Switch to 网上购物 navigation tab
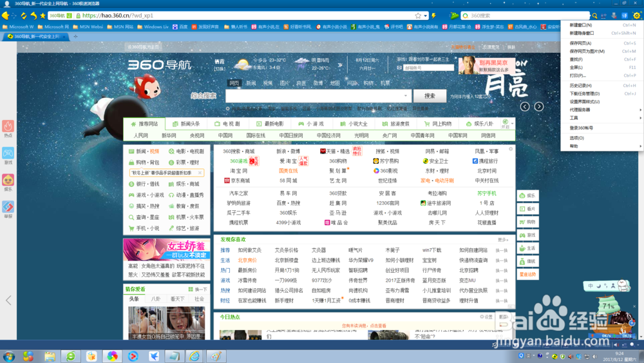The width and height of the screenshot is (644, 363). point(438,124)
